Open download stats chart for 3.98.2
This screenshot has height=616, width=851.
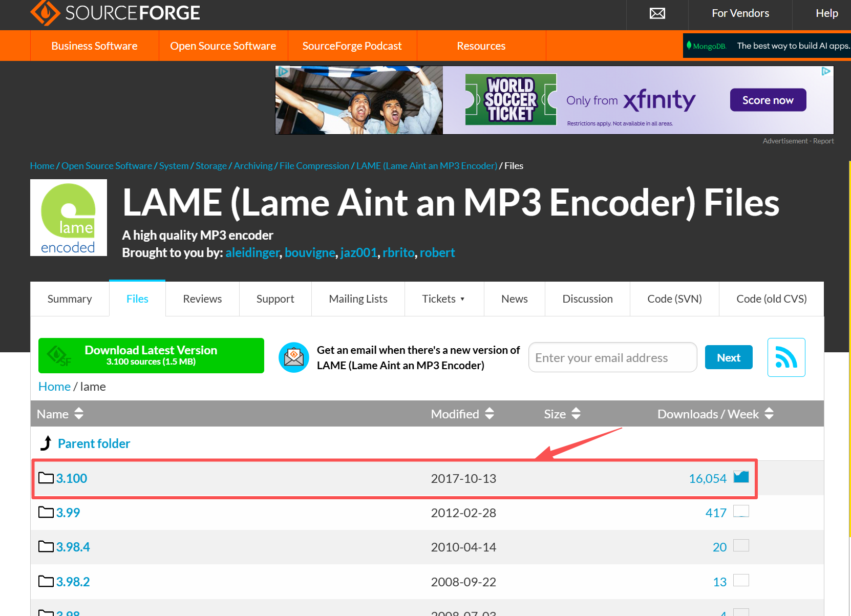741,580
